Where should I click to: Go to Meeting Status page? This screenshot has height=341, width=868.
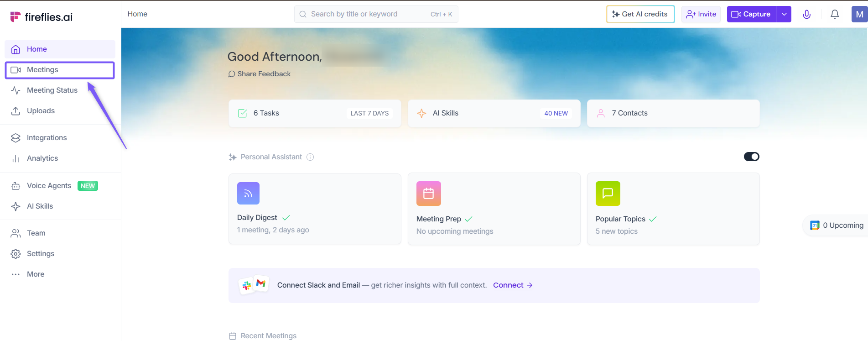60,90
